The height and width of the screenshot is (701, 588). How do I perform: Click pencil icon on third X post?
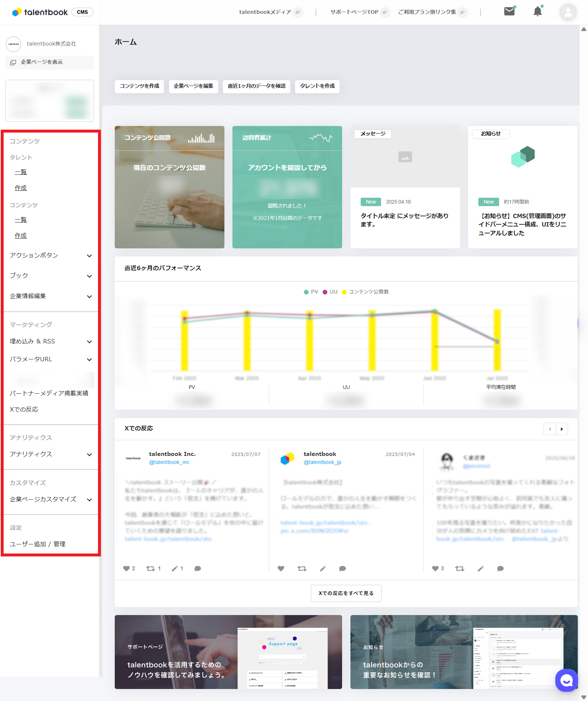coord(481,568)
